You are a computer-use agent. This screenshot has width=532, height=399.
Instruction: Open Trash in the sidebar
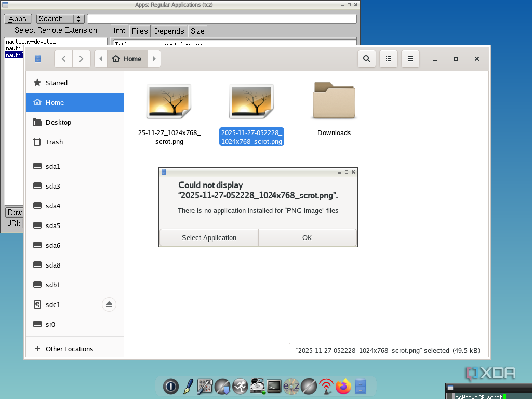pos(75,142)
